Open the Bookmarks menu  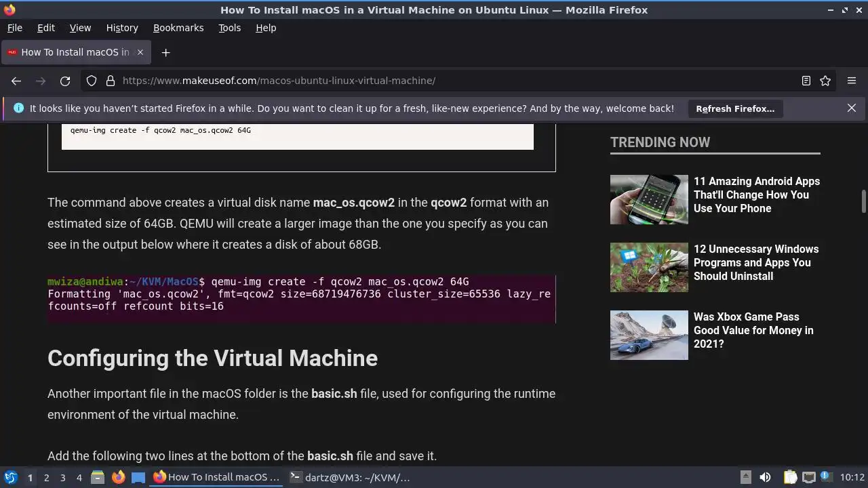point(178,28)
